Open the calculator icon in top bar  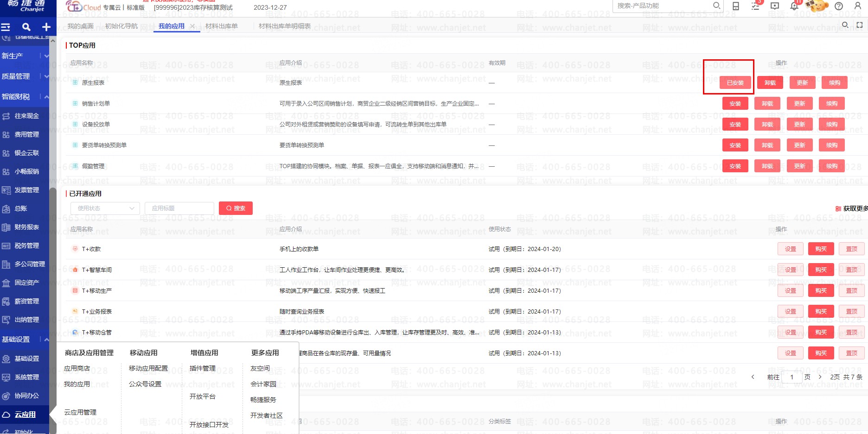pos(736,6)
